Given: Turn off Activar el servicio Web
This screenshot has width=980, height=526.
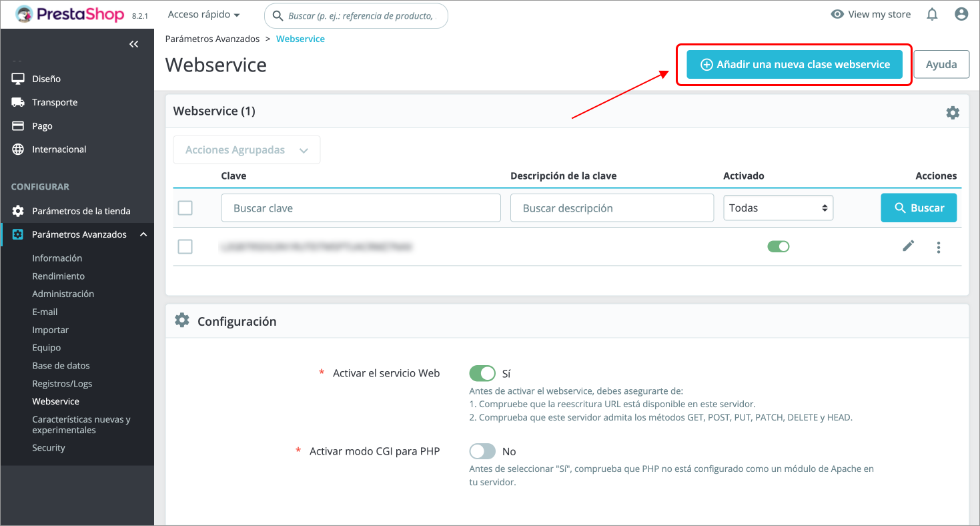Looking at the screenshot, I should tap(482, 373).
